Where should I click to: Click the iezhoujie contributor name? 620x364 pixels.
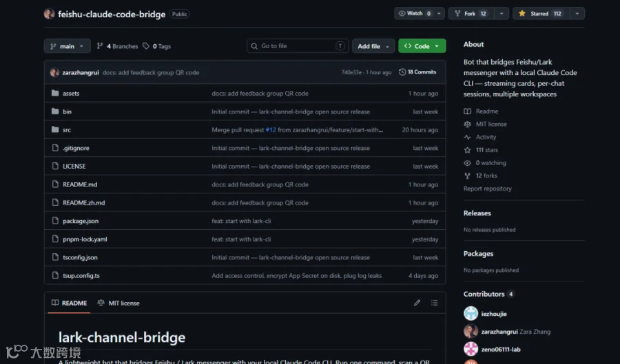point(494,314)
